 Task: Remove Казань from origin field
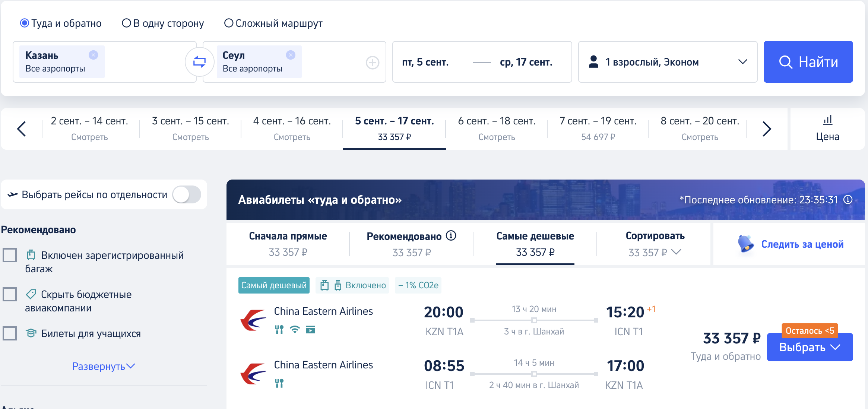[x=93, y=55]
